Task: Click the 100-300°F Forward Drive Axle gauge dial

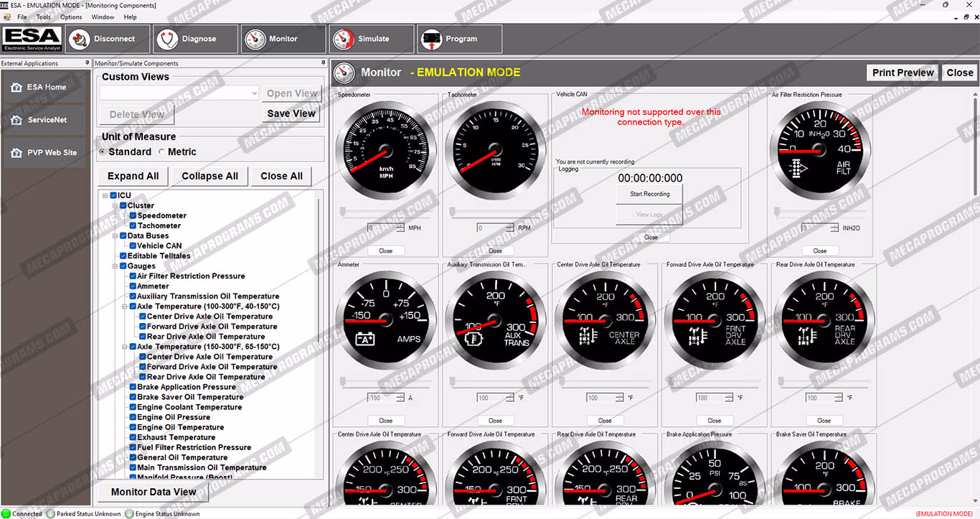Action: [x=715, y=320]
